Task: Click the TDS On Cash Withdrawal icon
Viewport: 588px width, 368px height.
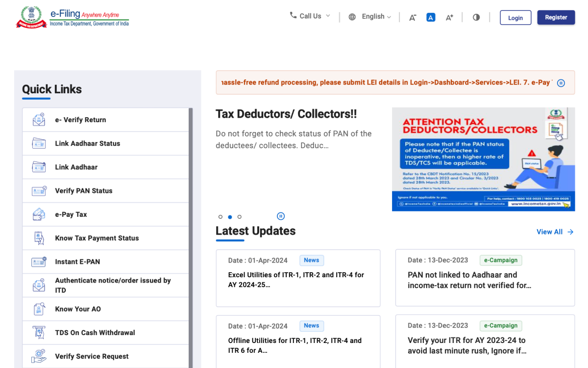Action: tap(39, 333)
